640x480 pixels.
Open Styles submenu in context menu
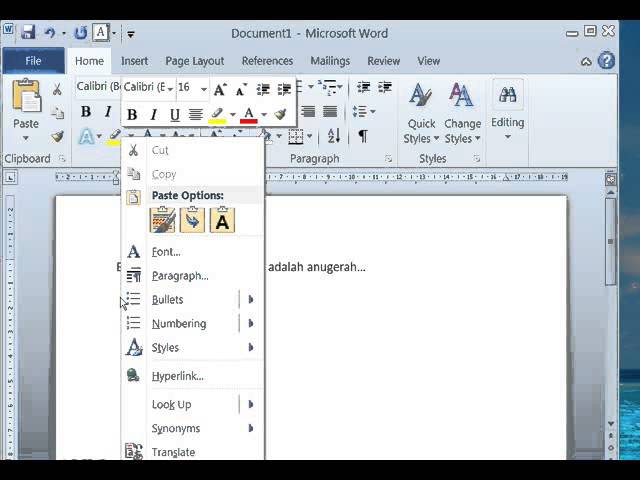193,348
